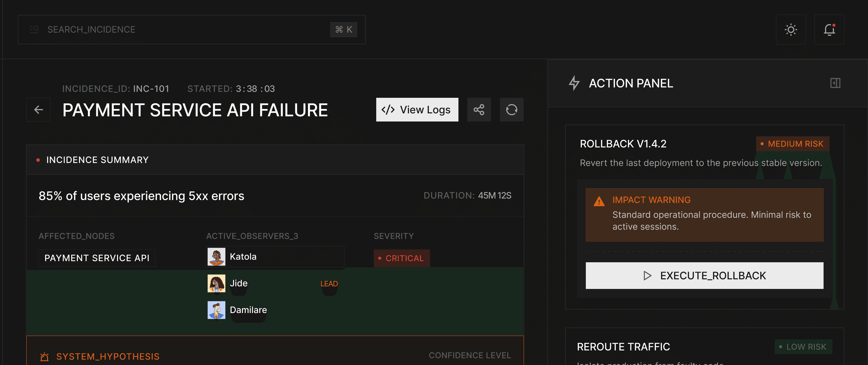Click the search list icon
868x365 pixels.
point(34,30)
